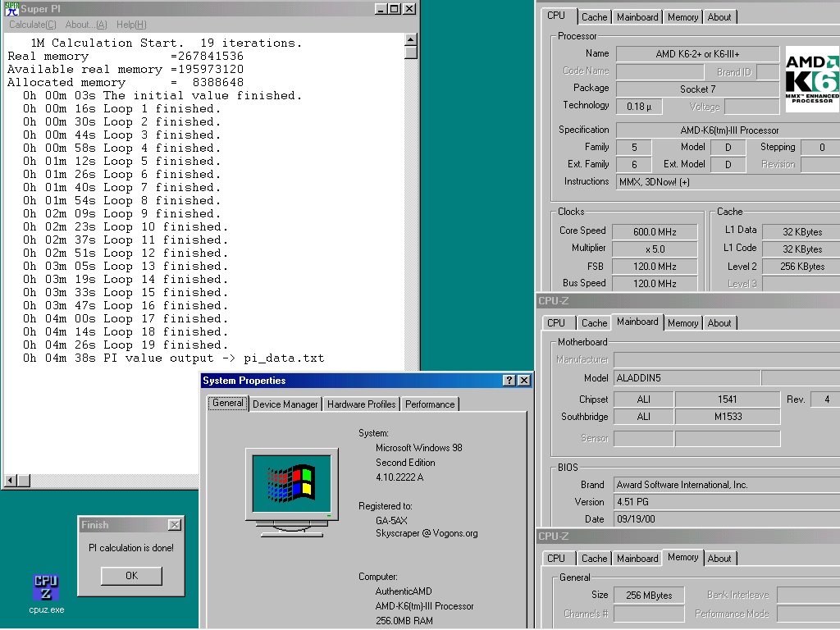The width and height of the screenshot is (840, 630).
Task: Click the Chipset model field '1541'
Action: click(728, 399)
